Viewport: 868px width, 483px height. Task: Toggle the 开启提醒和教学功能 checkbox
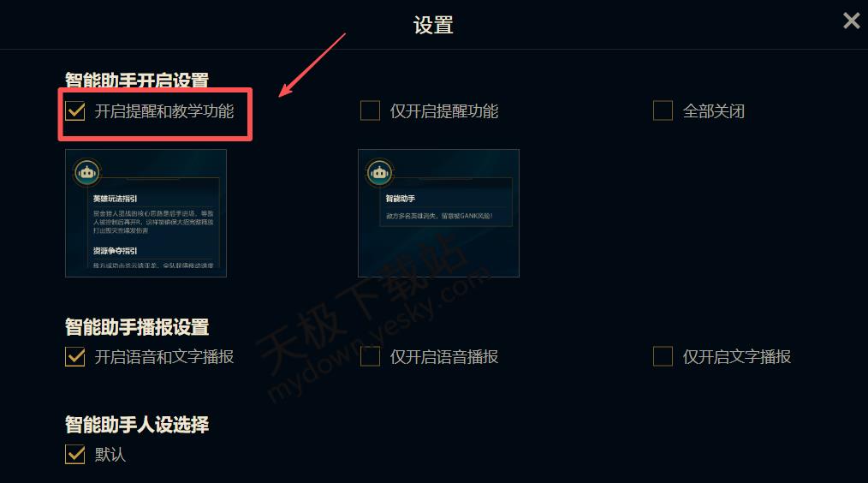pos(74,110)
